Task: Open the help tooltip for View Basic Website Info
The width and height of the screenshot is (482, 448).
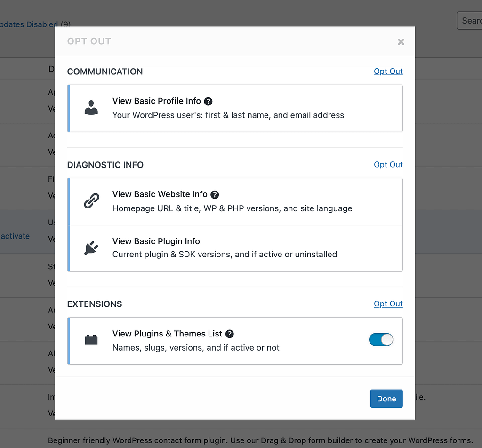Action: [215, 194]
